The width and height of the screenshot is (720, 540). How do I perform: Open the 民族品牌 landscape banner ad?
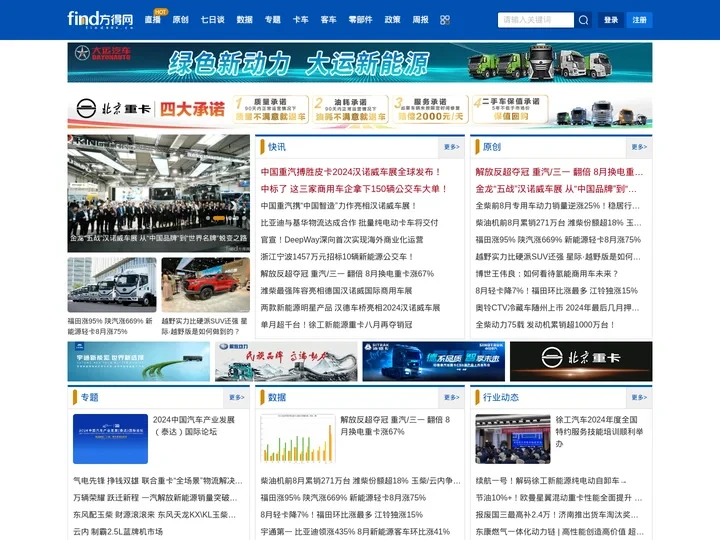point(286,361)
